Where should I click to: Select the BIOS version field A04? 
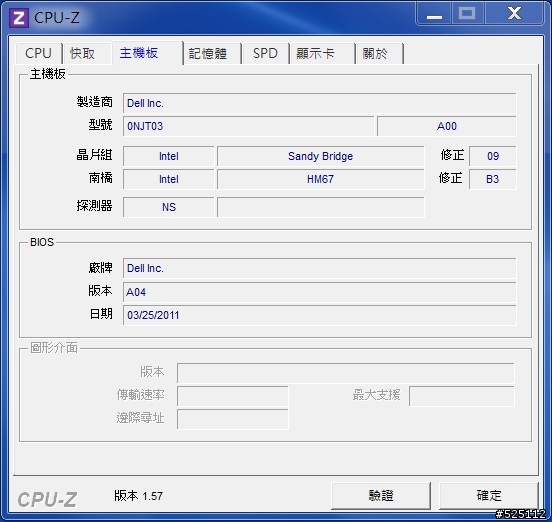click(320, 292)
